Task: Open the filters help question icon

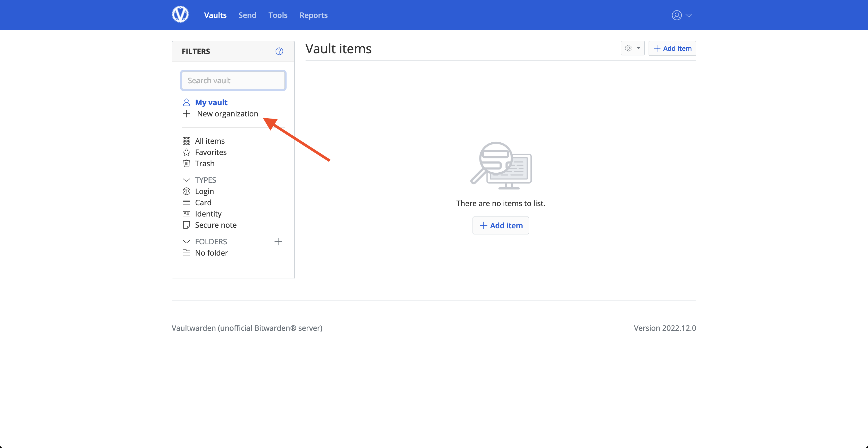Action: pyautogui.click(x=279, y=51)
